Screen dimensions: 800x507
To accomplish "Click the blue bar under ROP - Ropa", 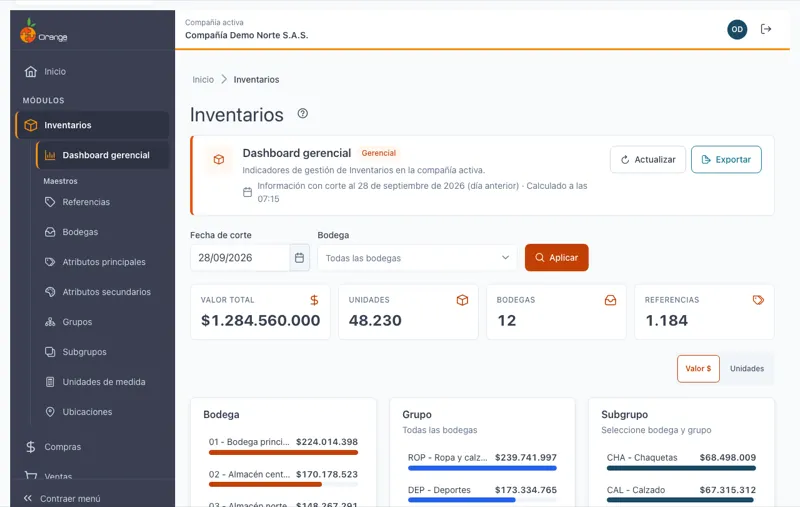I will [482, 468].
